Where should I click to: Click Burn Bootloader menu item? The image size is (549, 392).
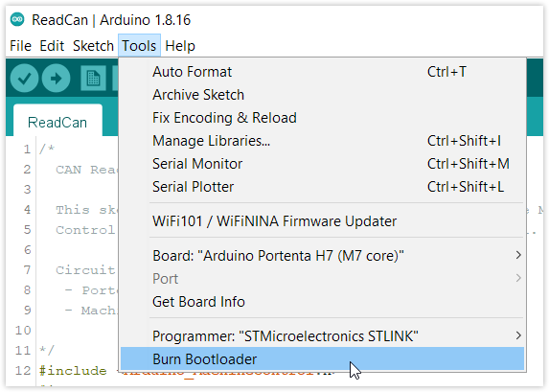[322, 359]
